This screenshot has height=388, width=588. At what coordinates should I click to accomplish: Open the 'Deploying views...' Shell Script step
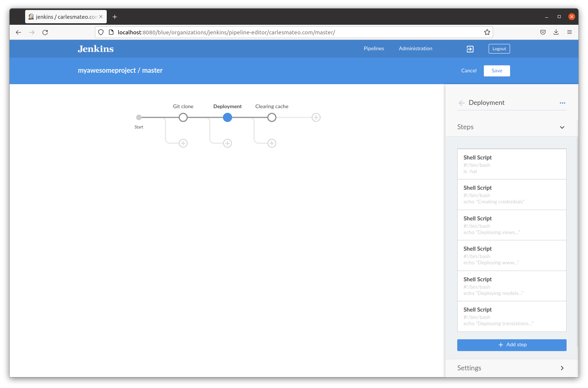tap(512, 225)
